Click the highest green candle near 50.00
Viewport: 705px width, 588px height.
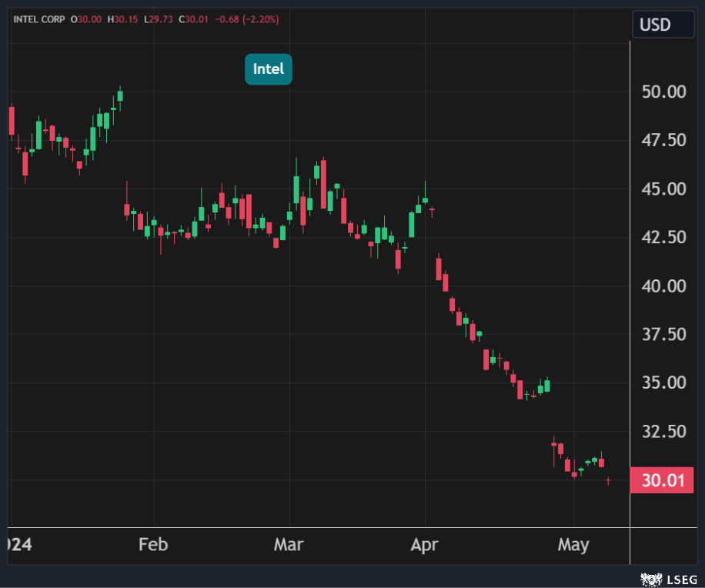(120, 95)
